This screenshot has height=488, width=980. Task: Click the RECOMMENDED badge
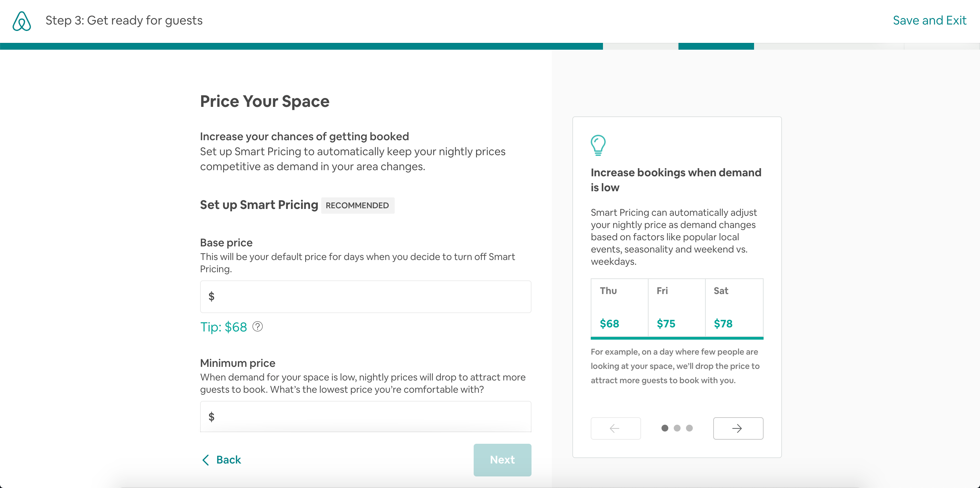pos(357,206)
